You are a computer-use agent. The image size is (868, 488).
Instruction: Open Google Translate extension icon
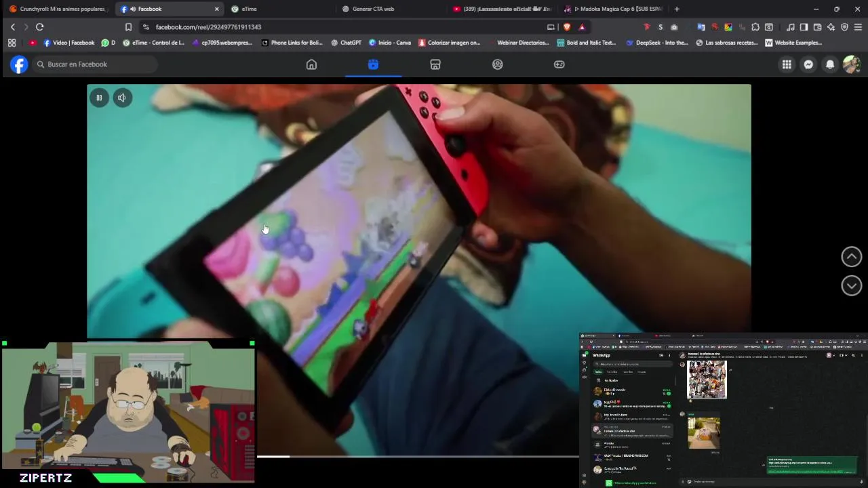click(701, 27)
